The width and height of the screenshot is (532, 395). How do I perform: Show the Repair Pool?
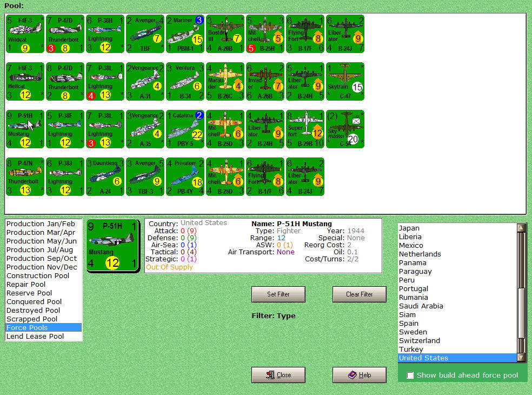coord(44,284)
